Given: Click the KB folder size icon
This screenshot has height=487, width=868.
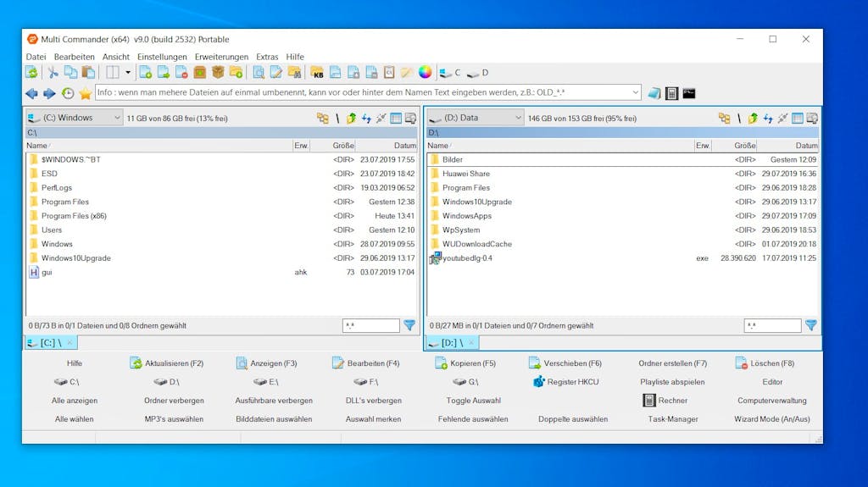Looking at the screenshot, I should [x=317, y=73].
